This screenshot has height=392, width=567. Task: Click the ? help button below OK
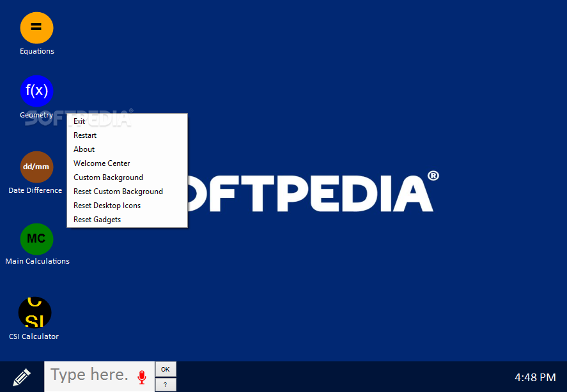pyautogui.click(x=166, y=385)
